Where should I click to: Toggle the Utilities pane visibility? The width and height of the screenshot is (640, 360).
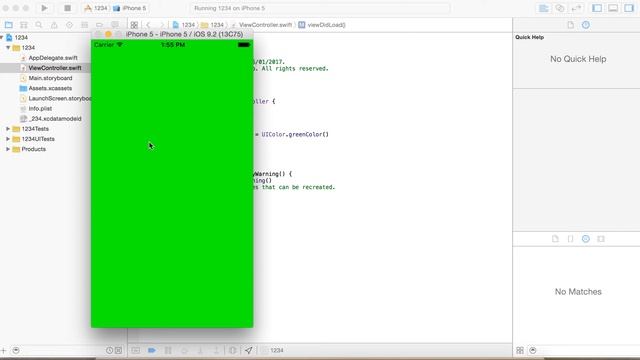click(x=629, y=8)
